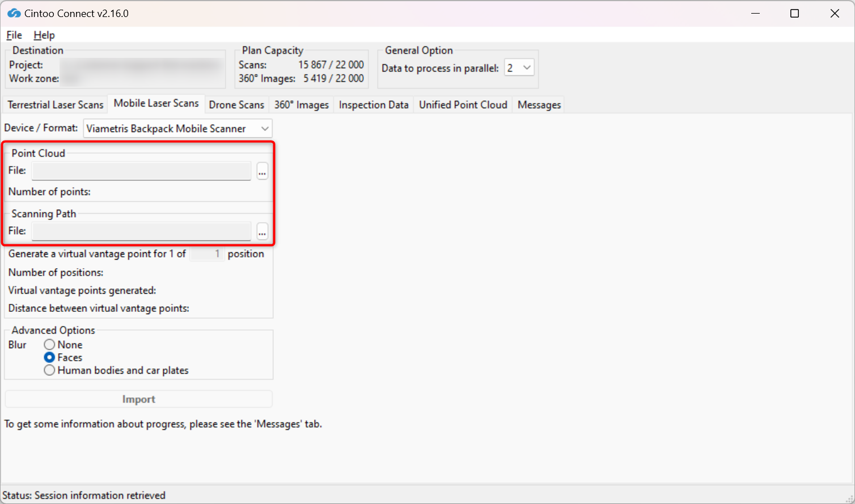Viewport: 855px width, 504px height.
Task: Click the progress hint mentioning the 'Messages' tab
Action: [163, 424]
